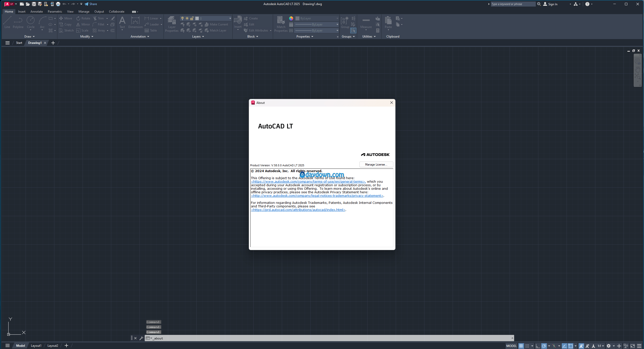Open the Manage ribbon tab

click(x=84, y=12)
